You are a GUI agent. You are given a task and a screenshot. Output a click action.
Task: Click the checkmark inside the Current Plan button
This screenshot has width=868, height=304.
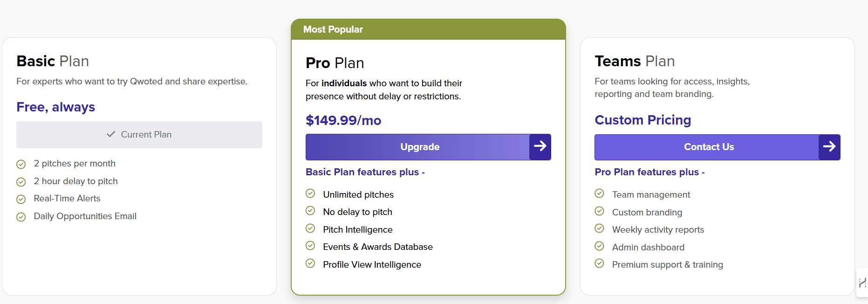tap(110, 134)
